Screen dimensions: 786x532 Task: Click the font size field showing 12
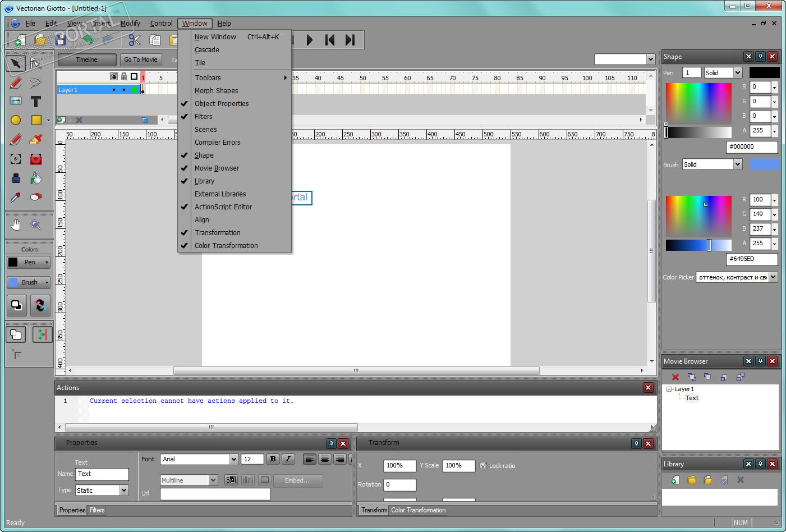coord(252,459)
